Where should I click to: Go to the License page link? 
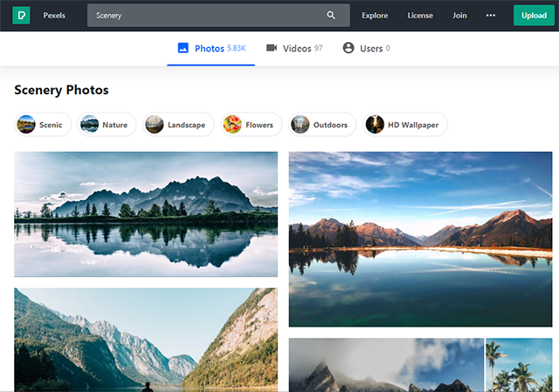420,15
